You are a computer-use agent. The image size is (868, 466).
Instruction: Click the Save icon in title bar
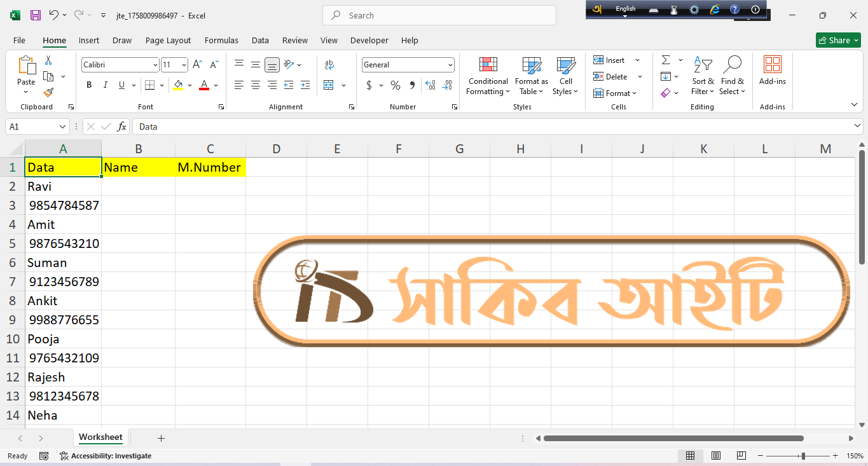(x=36, y=15)
